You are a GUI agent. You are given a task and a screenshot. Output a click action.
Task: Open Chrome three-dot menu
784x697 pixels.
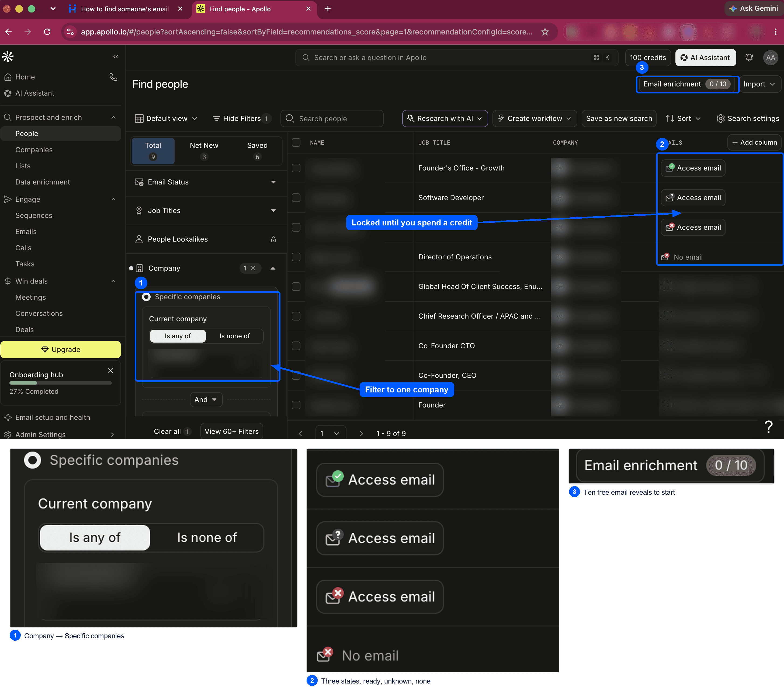click(776, 32)
